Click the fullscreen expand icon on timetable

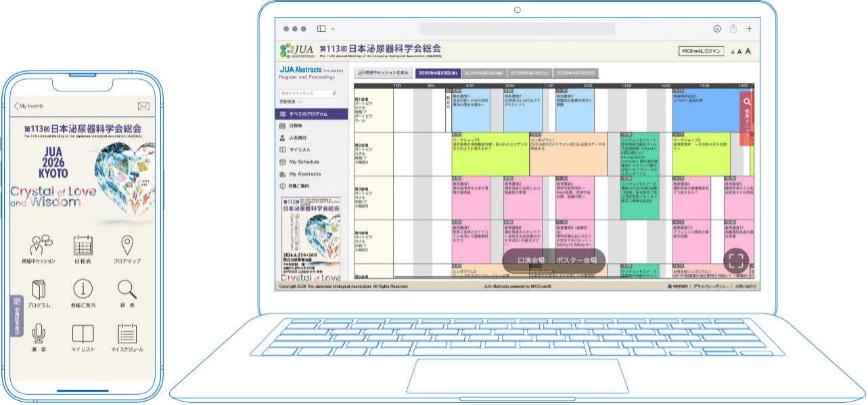(x=737, y=261)
